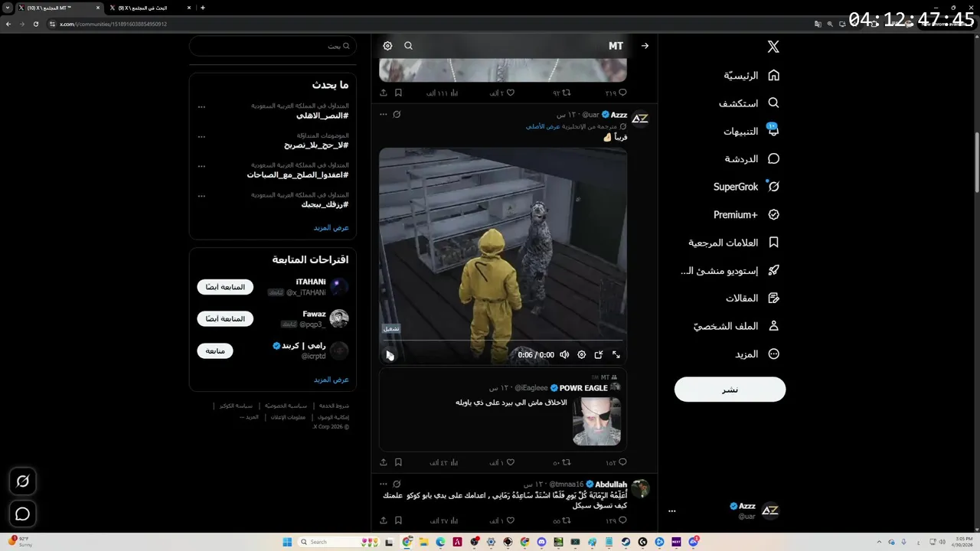Image resolution: width=980 pixels, height=551 pixels.
Task: Enable picture-in-picture on video
Action: point(599,355)
